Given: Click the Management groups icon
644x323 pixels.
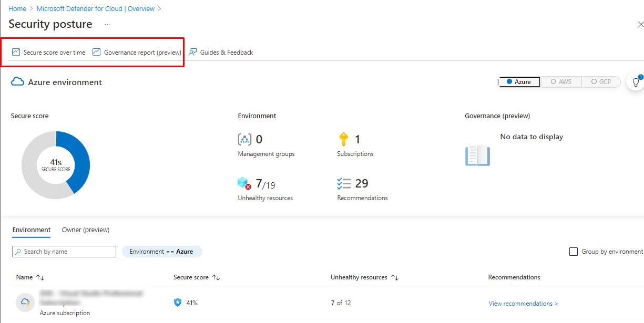Looking at the screenshot, I should pyautogui.click(x=244, y=139).
